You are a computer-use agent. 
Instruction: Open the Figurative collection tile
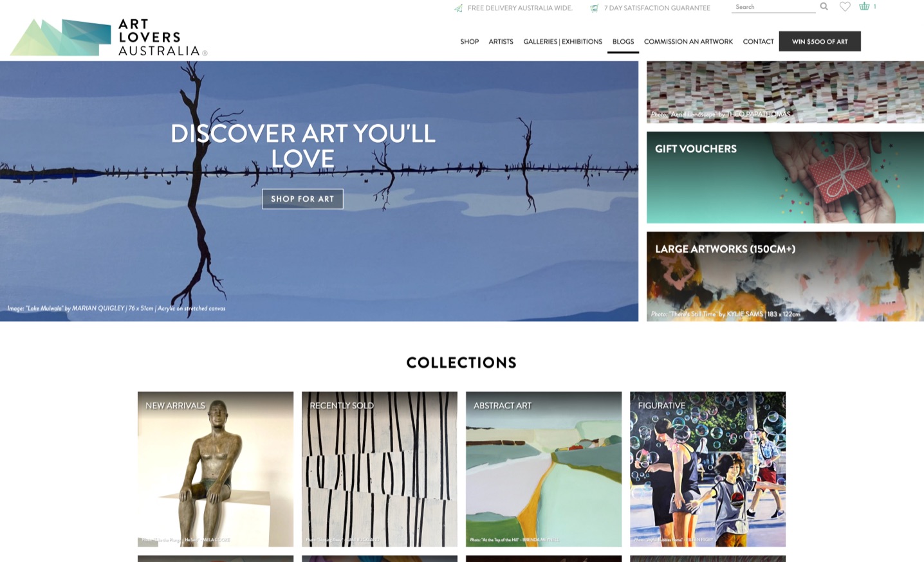pyautogui.click(x=708, y=469)
